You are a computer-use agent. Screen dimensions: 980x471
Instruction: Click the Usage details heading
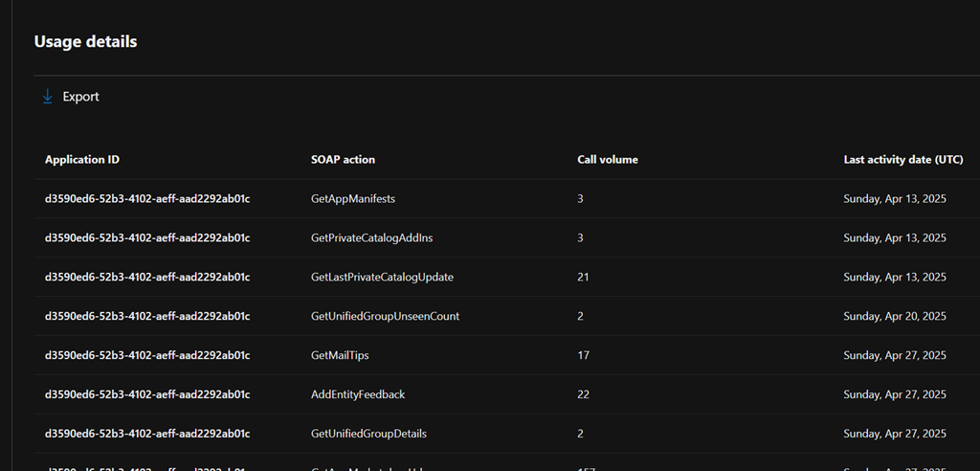[x=85, y=42]
